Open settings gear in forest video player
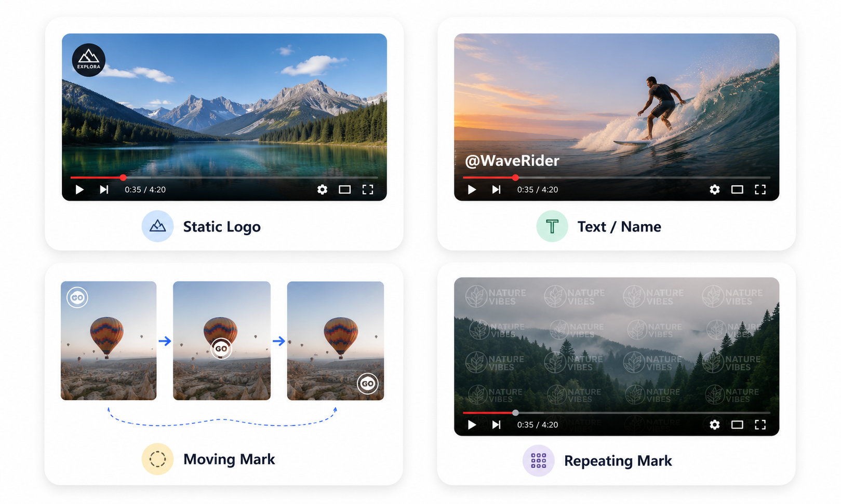Viewport: 841px width, 504px height. (715, 425)
